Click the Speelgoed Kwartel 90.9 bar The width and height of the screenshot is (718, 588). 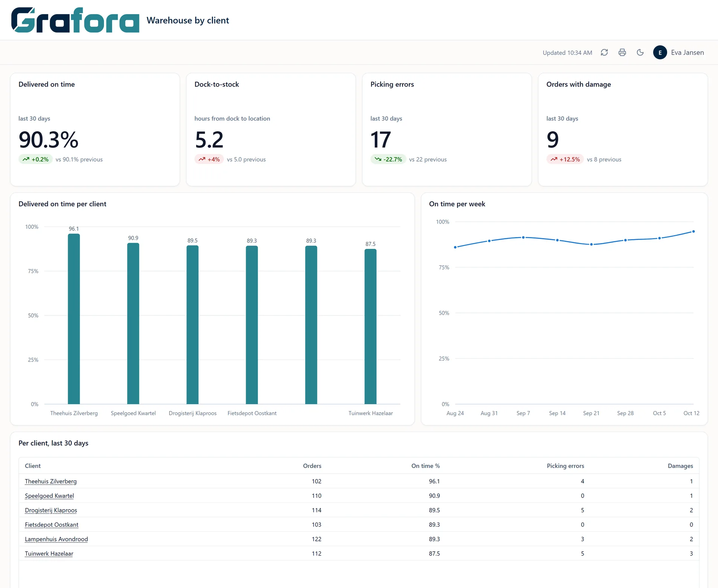(x=133, y=323)
